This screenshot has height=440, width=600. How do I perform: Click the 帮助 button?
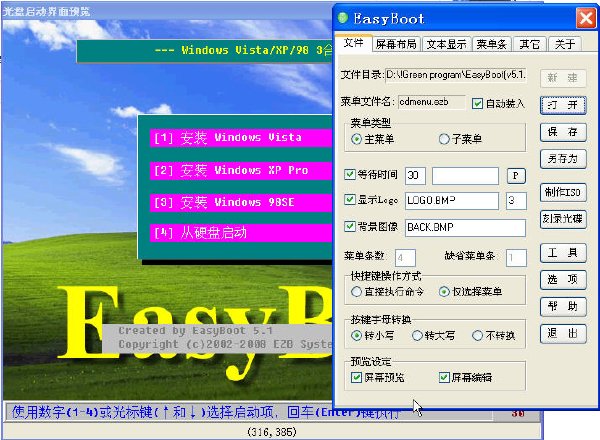(x=563, y=306)
